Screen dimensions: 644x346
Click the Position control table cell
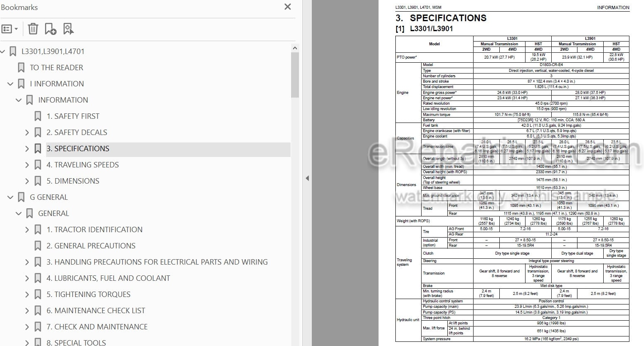click(551, 301)
